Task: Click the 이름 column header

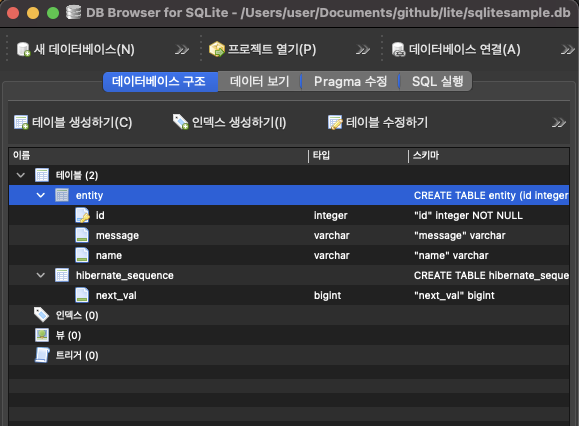Action: (158, 155)
